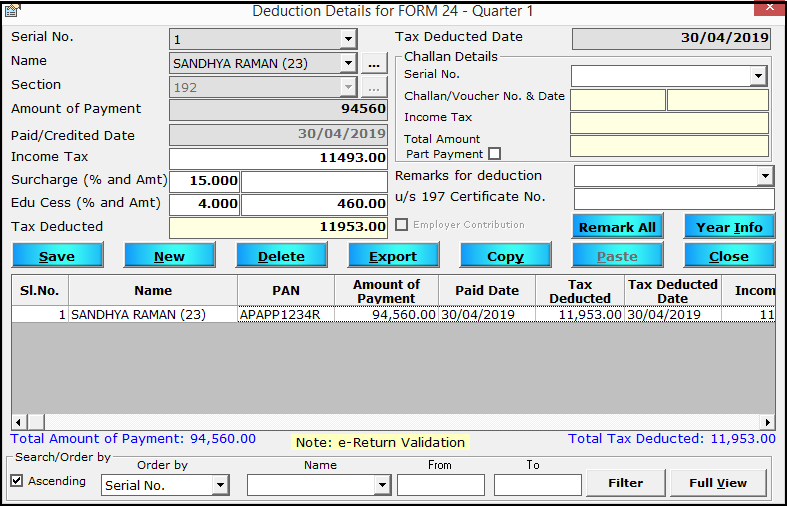Click the ellipsis button next to Name

(373, 63)
